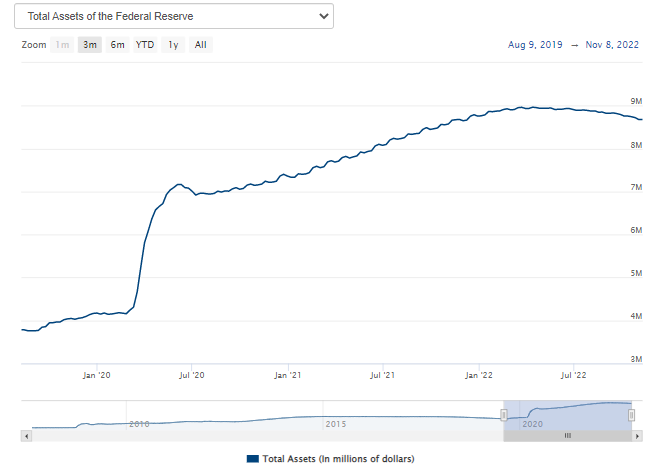Click the blue Total Assets legend swatch
The image size is (663, 476).
click(x=252, y=458)
